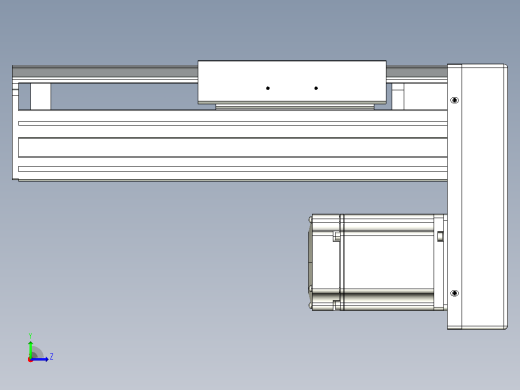Pick the upper screw on end housing
This screenshot has height=390, width=520.
(454, 100)
